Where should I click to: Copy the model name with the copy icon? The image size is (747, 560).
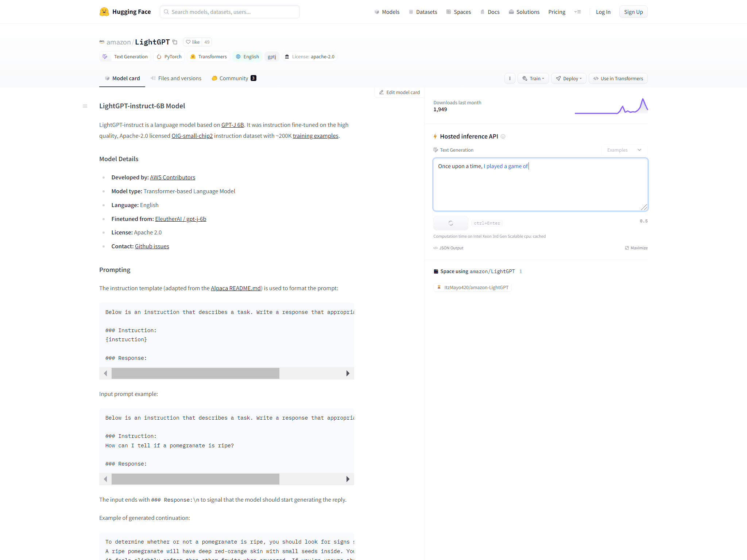[175, 42]
